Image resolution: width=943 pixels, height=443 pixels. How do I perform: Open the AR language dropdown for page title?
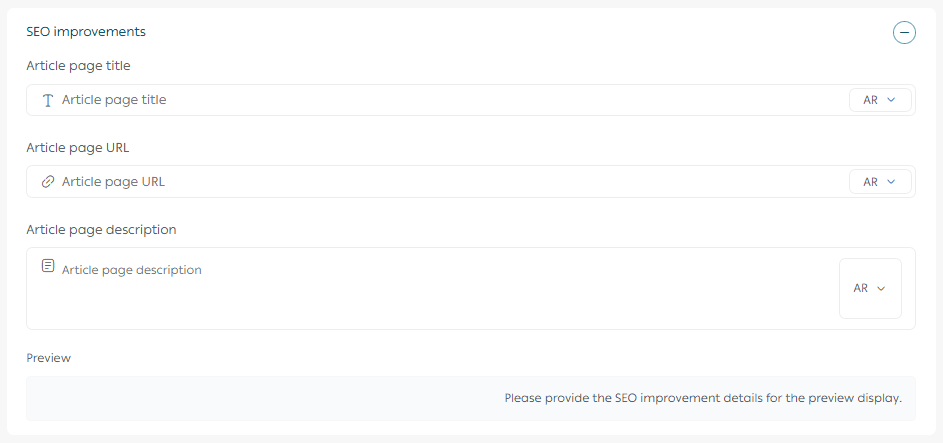click(880, 100)
